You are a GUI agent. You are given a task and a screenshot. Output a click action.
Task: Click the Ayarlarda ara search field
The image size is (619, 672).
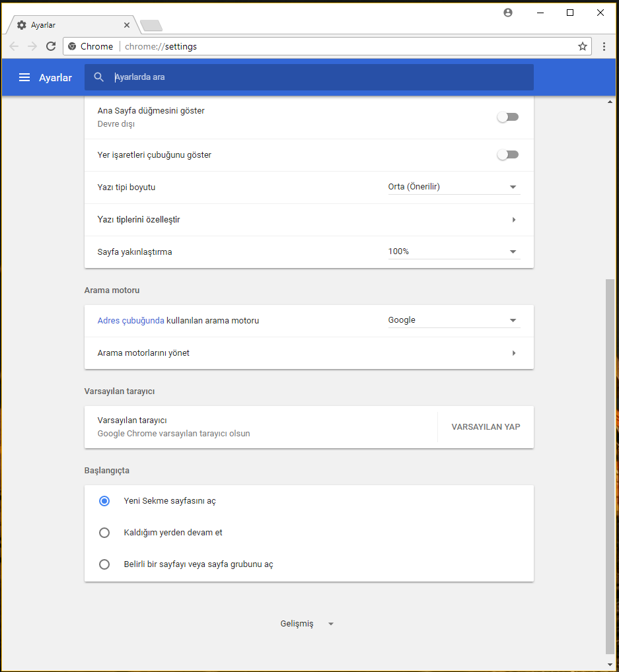pos(309,77)
